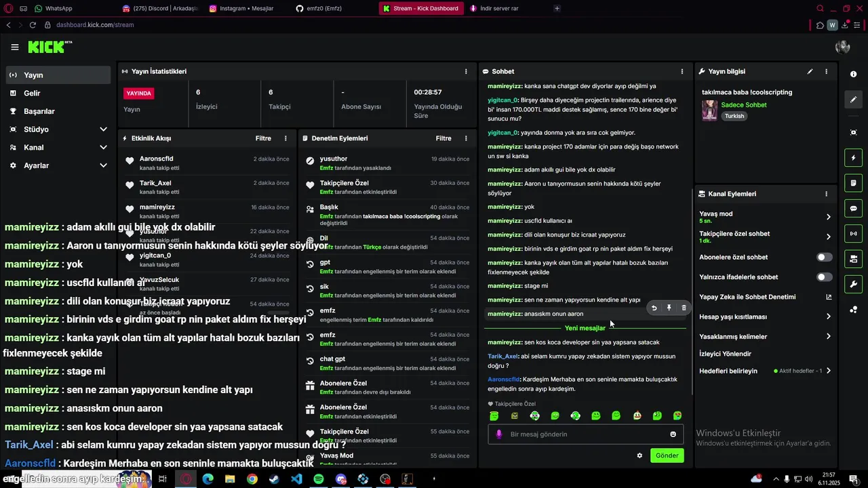Open Steam from the Windows taskbar
Image resolution: width=868 pixels, height=488 pixels.
(x=274, y=479)
